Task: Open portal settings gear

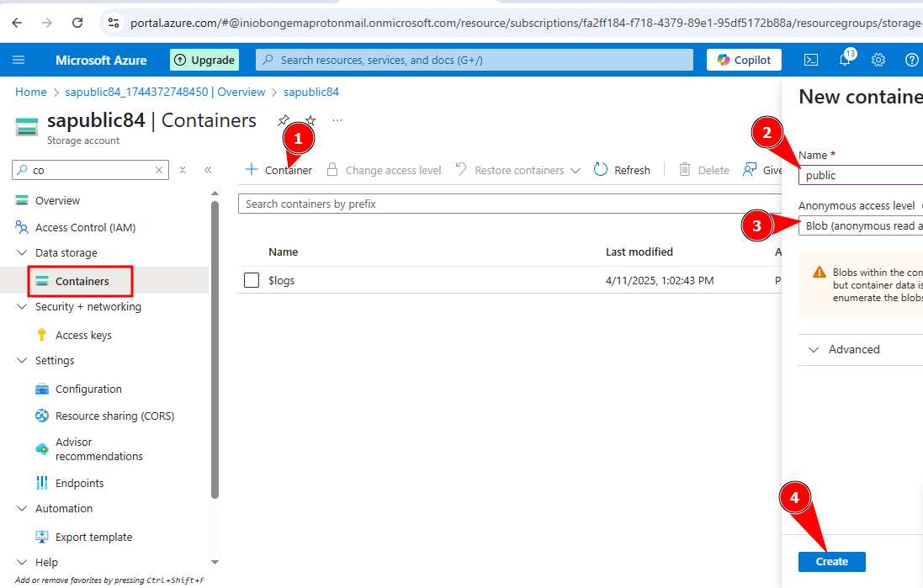Action: [878, 60]
